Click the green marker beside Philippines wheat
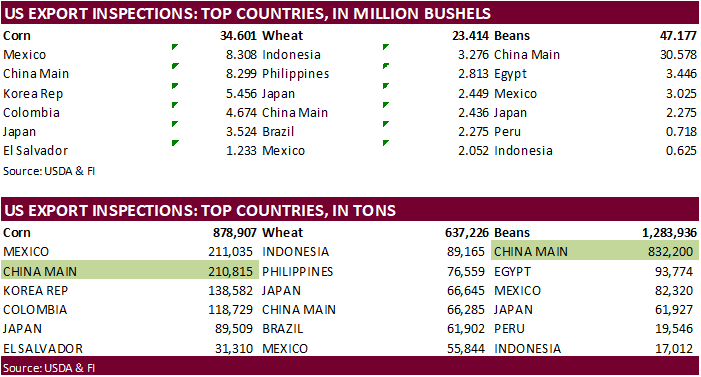The image size is (701, 377). tap(386, 66)
